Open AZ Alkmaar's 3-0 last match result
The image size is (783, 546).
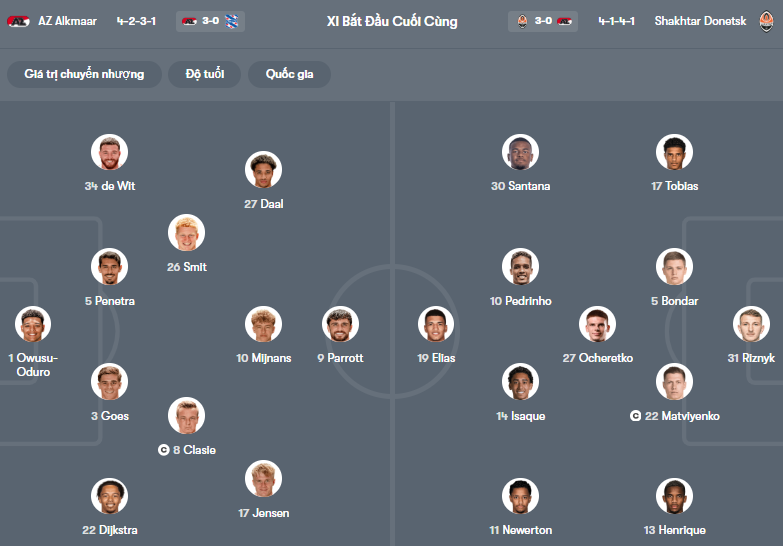click(x=210, y=21)
